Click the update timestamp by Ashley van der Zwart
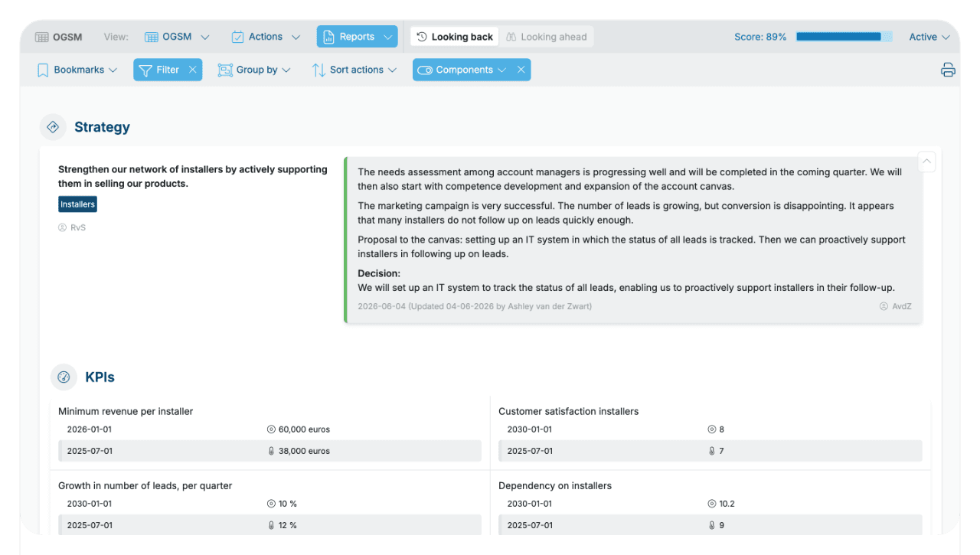 [x=475, y=306]
